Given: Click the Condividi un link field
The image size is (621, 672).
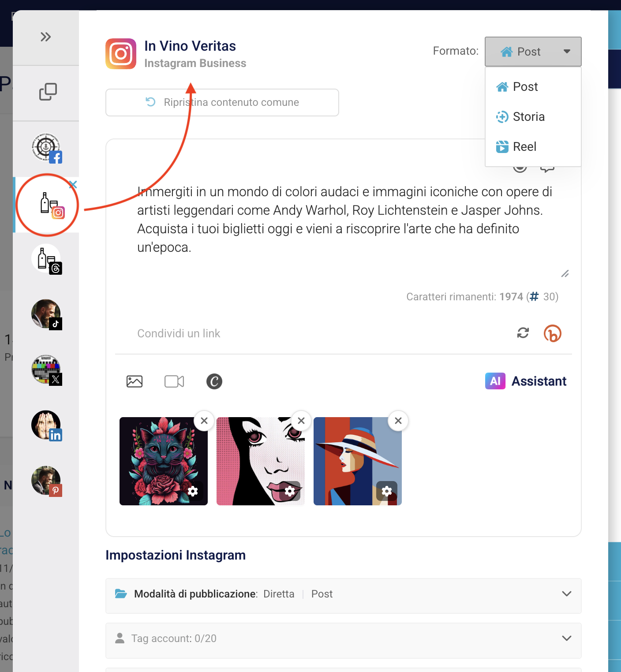Looking at the screenshot, I should click(309, 333).
